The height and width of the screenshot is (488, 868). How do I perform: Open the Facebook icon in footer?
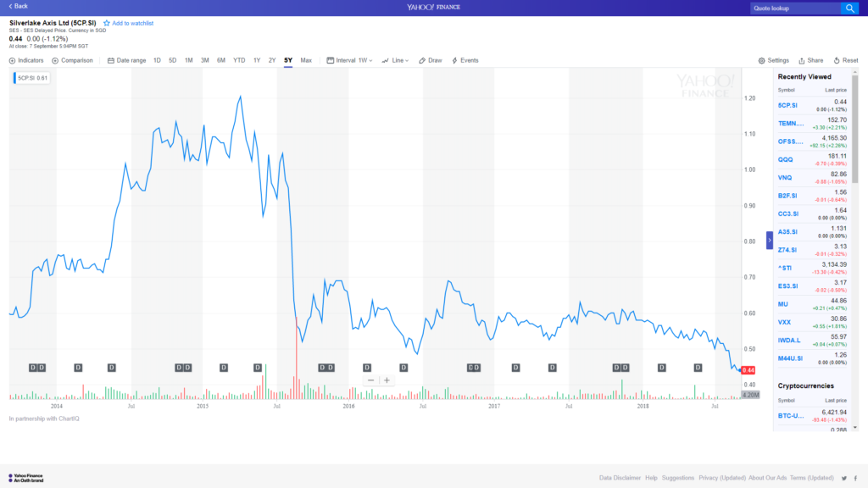[856, 478]
